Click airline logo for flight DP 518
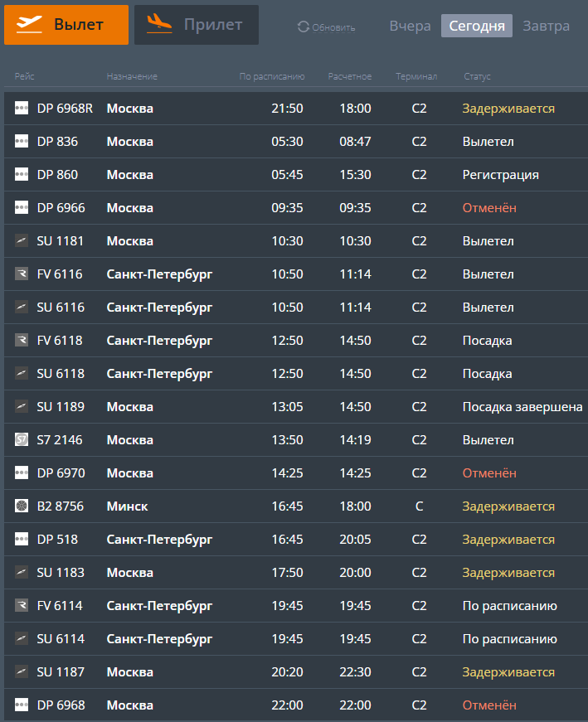Viewport: 588px width, 722px height. point(22,539)
